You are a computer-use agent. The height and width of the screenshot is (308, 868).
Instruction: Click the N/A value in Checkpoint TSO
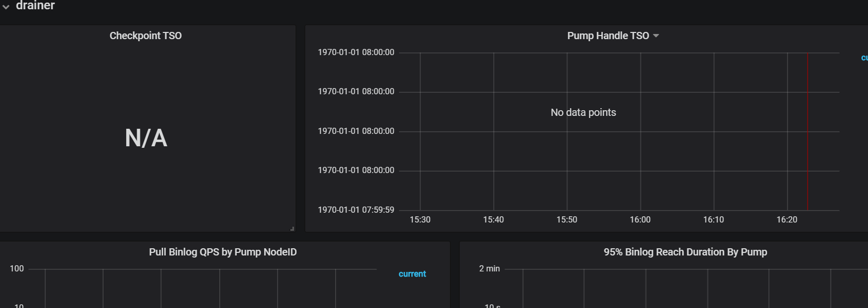pyautogui.click(x=146, y=138)
